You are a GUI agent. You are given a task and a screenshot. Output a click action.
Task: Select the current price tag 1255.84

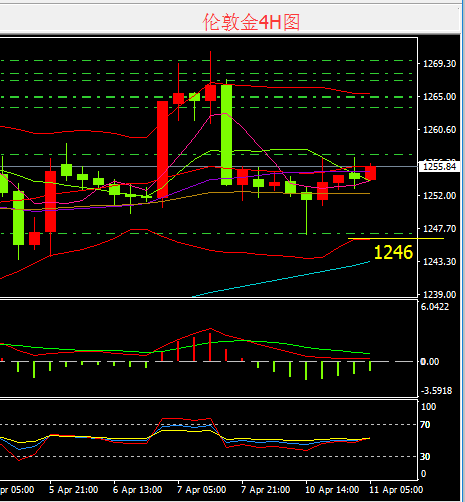tap(439, 166)
